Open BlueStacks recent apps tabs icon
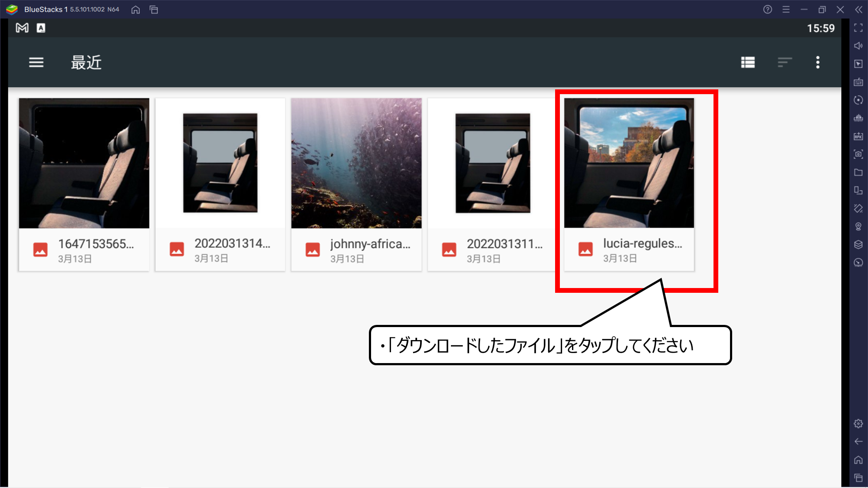868x488 pixels. click(x=154, y=10)
